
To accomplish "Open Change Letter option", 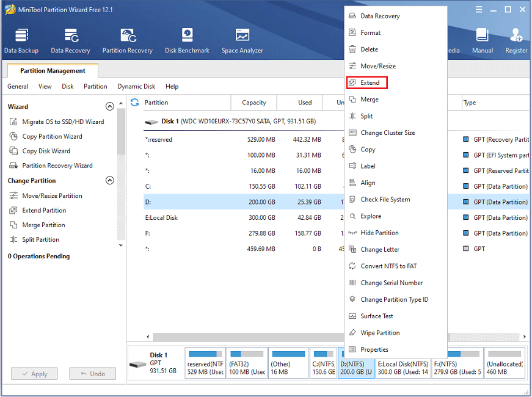I will point(396,249).
